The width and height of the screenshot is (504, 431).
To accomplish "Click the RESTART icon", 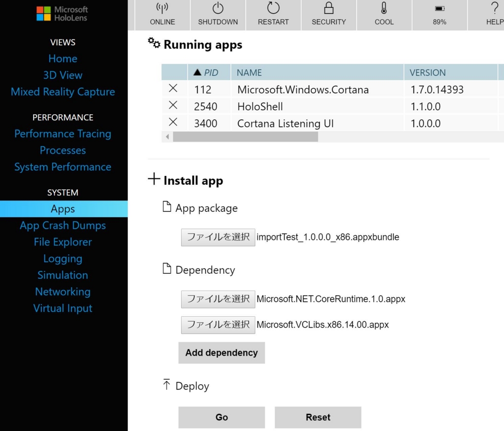I will pos(273,8).
